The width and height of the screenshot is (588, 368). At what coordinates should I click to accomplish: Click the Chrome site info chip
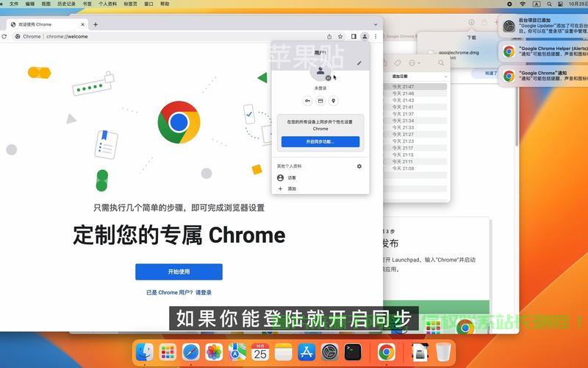[x=28, y=36]
